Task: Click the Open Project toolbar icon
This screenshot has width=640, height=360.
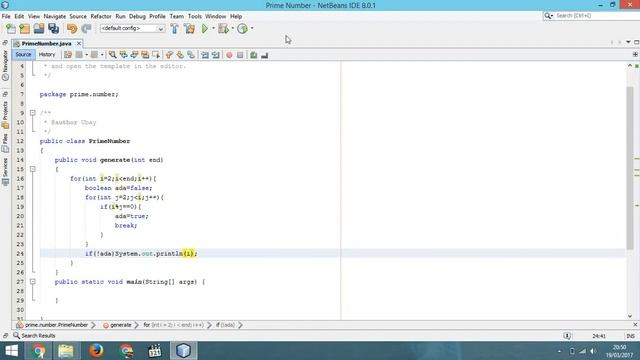Action: [x=39, y=29]
